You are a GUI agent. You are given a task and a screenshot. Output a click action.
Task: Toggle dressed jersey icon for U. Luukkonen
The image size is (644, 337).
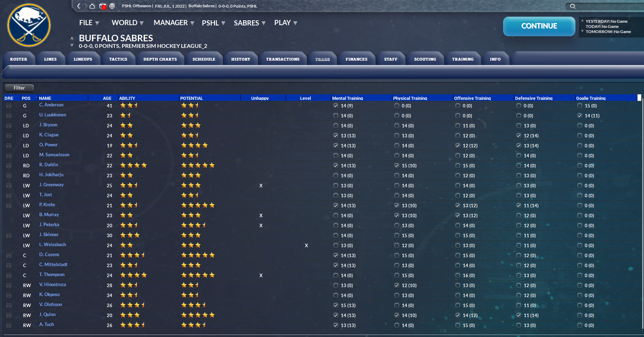[9, 116]
